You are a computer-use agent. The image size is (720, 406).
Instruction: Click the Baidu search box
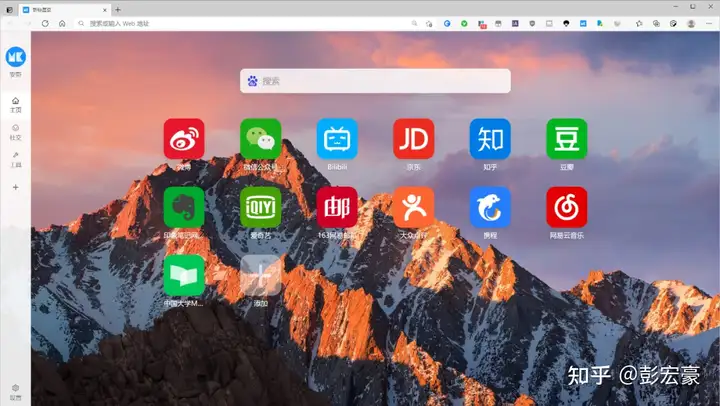pyautogui.click(x=375, y=81)
